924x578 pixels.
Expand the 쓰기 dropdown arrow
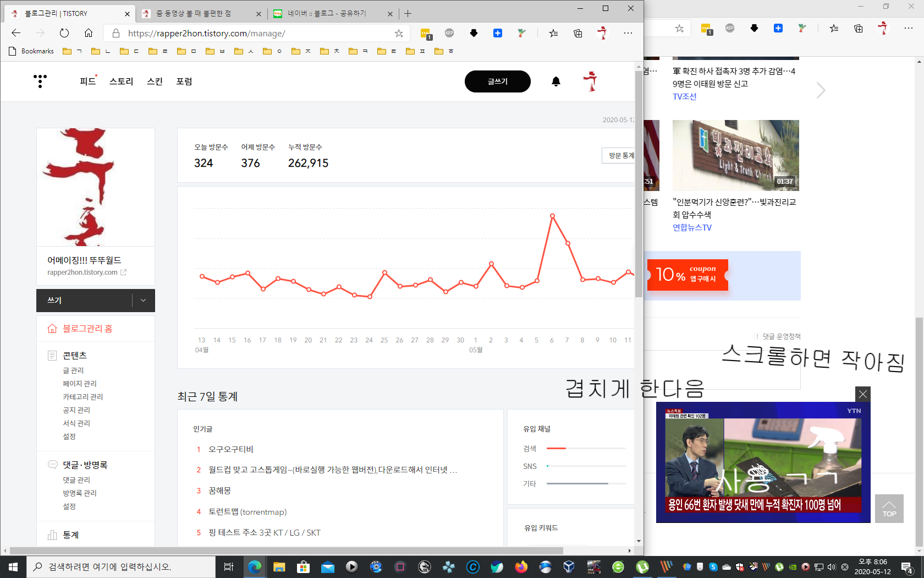(144, 301)
